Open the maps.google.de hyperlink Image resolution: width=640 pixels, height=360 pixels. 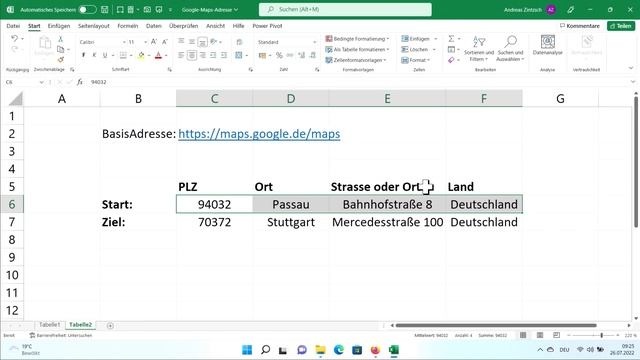pos(259,134)
